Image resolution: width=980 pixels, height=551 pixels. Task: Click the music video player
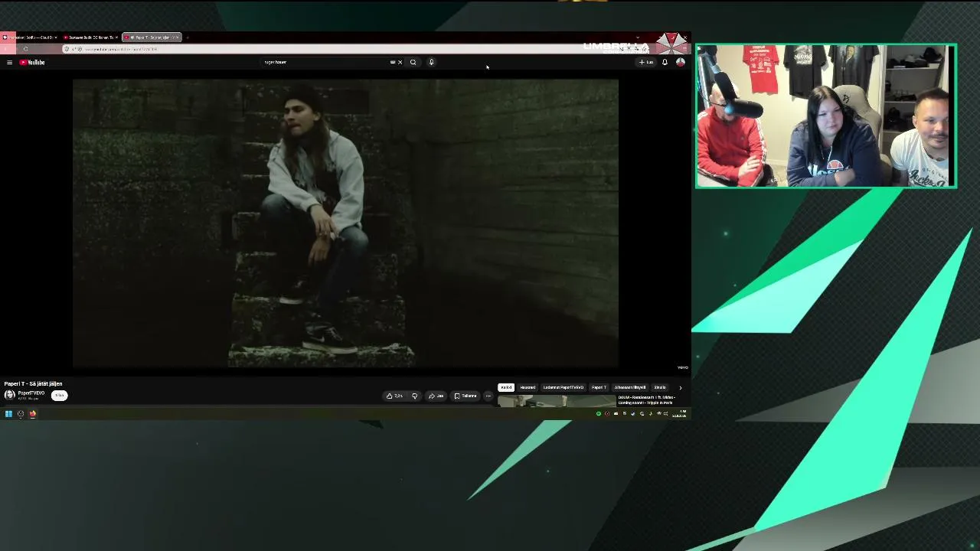[x=345, y=223]
